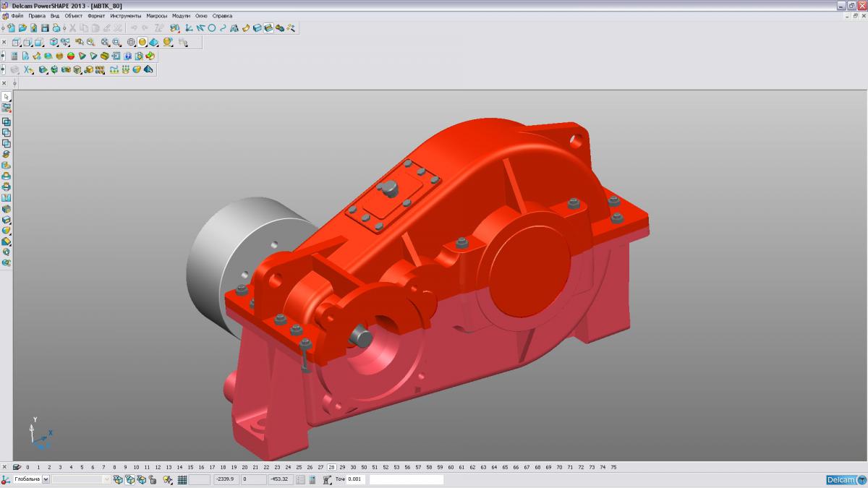Select the Text annotation tool icon

tap(234, 28)
